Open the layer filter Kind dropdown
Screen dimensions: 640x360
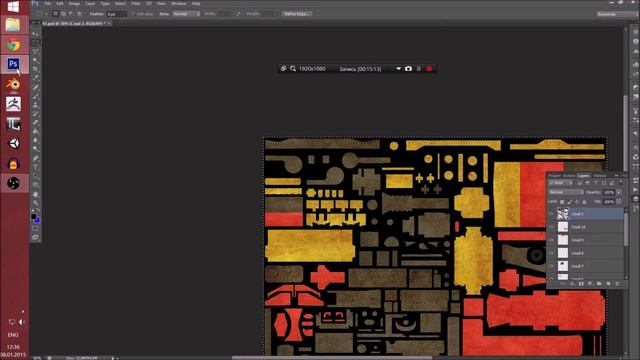[560, 183]
